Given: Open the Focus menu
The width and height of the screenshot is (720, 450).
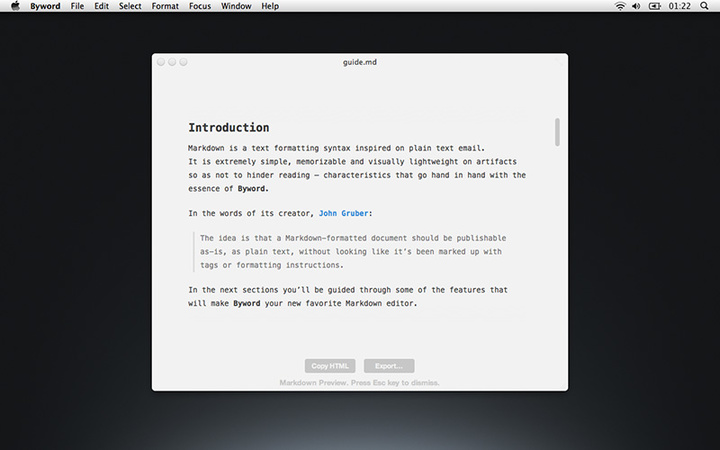Looking at the screenshot, I should pyautogui.click(x=200, y=6).
